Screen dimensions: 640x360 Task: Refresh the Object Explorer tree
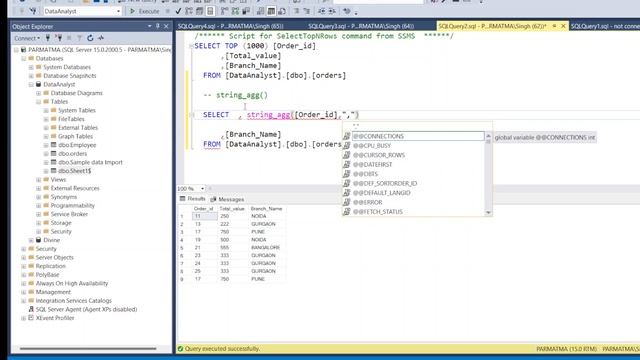tap(90, 38)
